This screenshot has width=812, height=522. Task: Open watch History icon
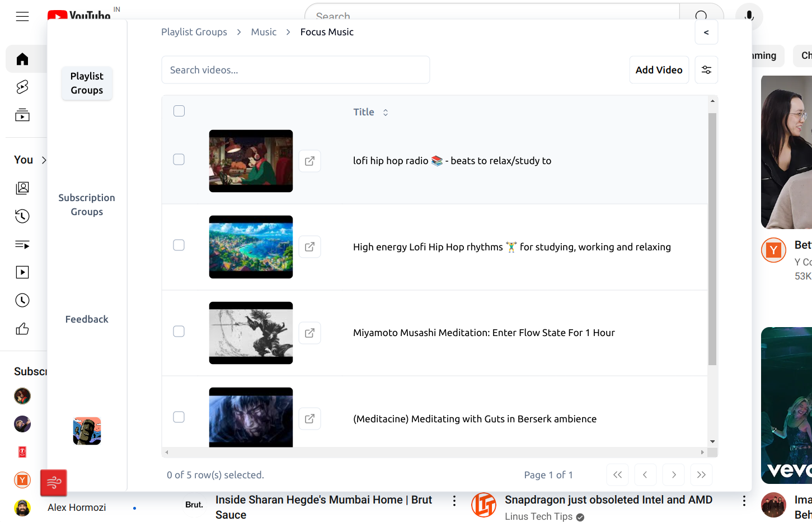tap(22, 216)
